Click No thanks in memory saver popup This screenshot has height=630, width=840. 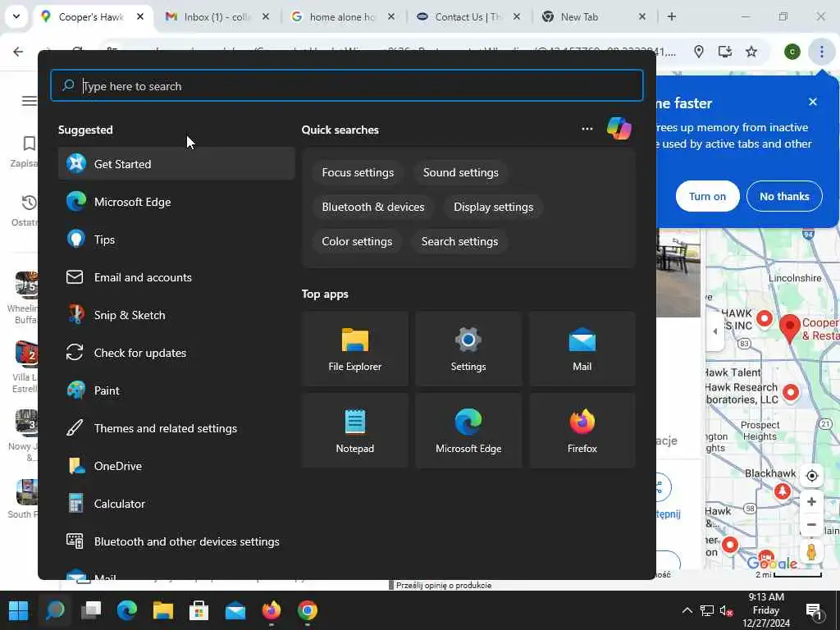click(x=783, y=197)
